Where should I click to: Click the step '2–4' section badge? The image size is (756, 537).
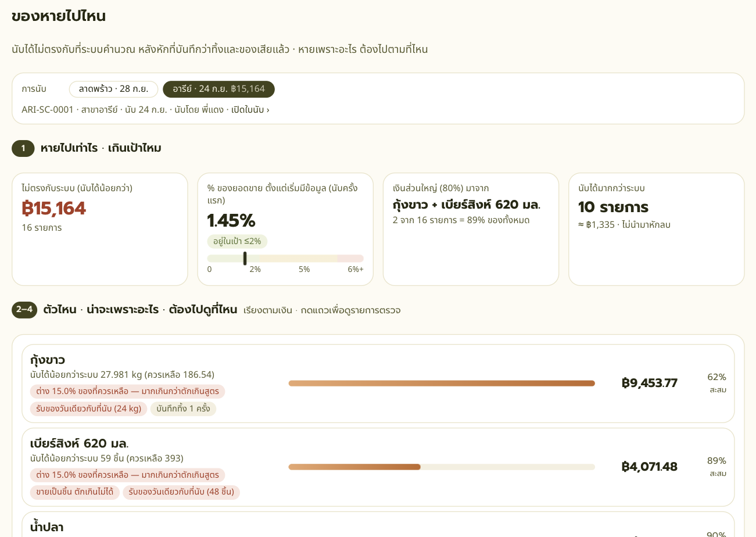pos(24,310)
